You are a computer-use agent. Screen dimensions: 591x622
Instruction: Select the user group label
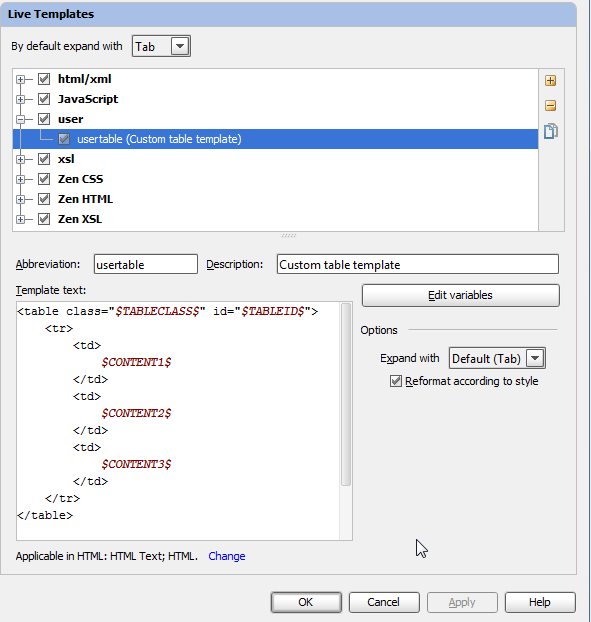pos(71,119)
